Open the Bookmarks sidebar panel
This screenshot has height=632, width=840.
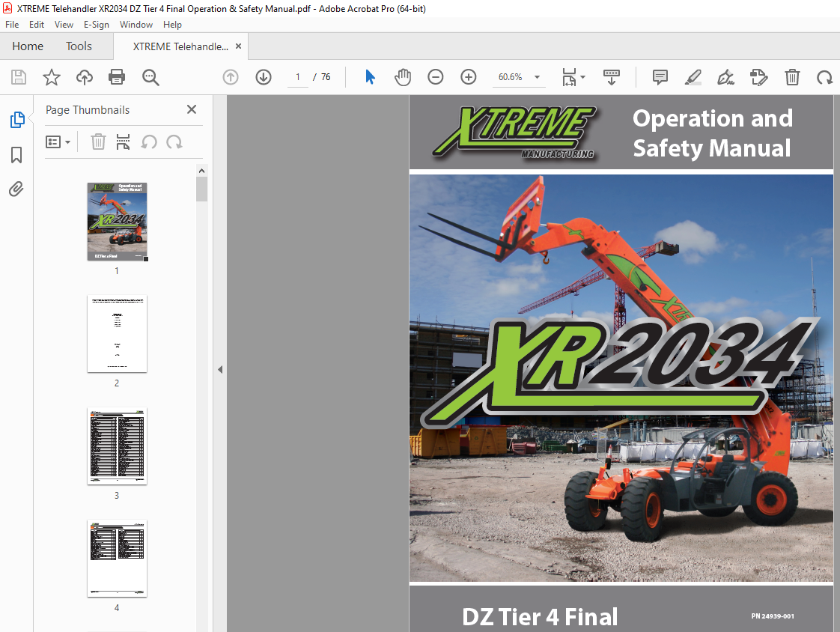(16, 155)
